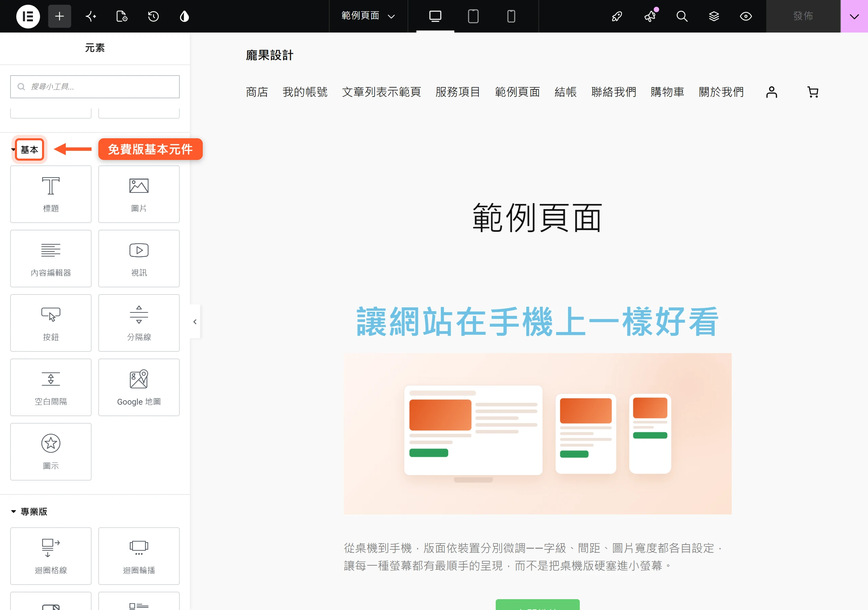Select the 迴圈輪播 loop carousel widget
This screenshot has width=868, height=610.
click(x=139, y=556)
